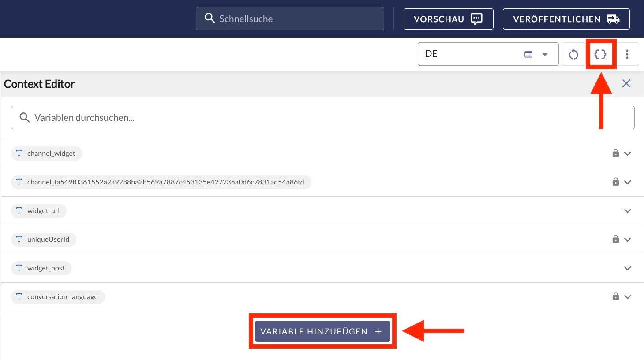The image size is (644, 360).
Task: Click the Veröffentlichen publish button
Action: (x=566, y=19)
